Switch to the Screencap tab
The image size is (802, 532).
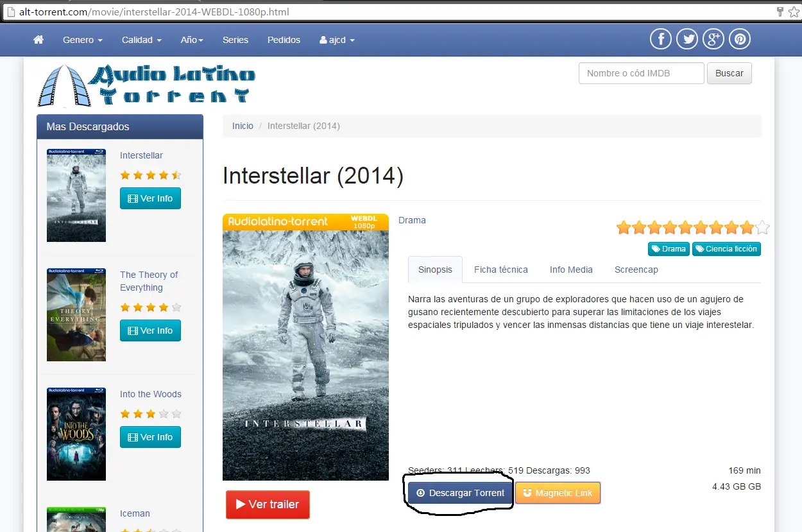point(636,270)
